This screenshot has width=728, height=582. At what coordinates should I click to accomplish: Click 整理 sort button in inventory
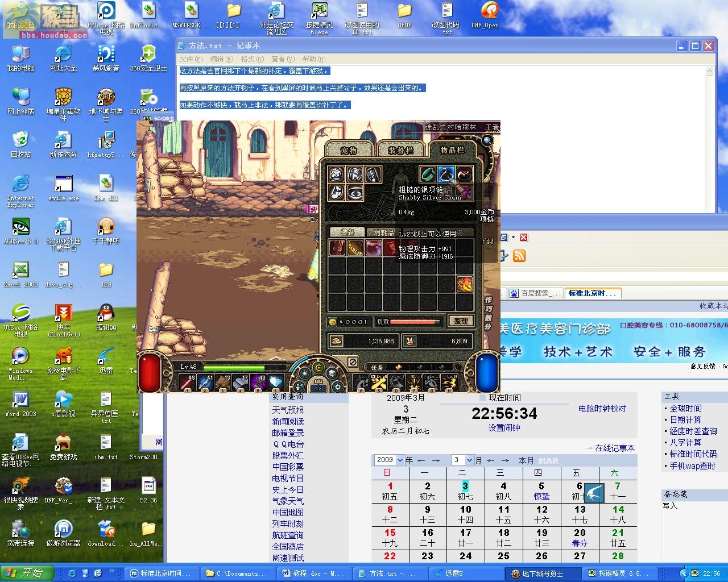pos(461,321)
